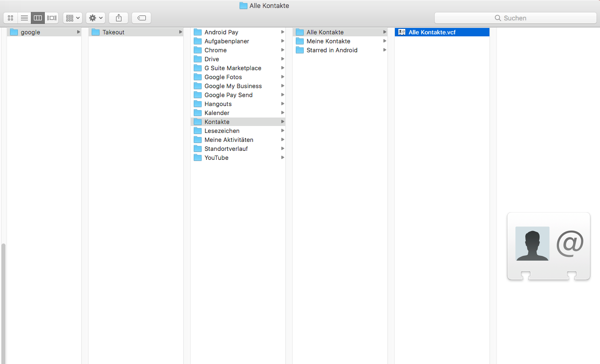The image size is (600, 364).
Task: Select the Takeout folder
Action: [136, 32]
